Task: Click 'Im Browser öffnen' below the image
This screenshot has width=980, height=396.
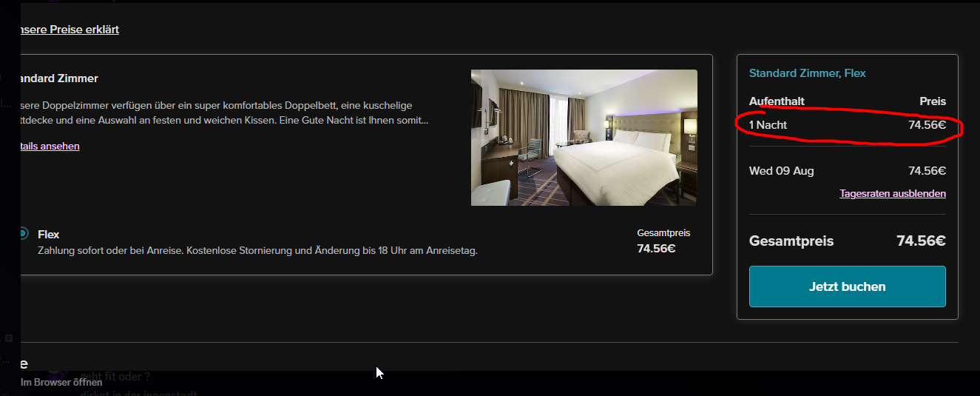Action: tap(61, 383)
